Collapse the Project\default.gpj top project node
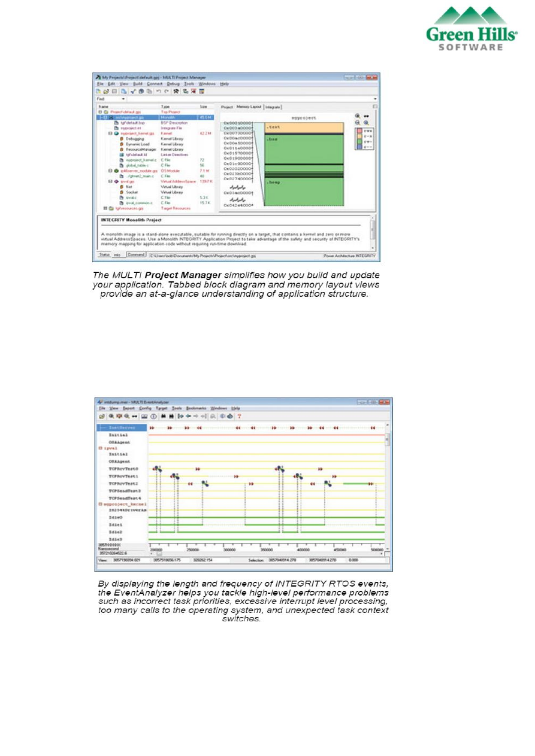Viewport: 535px width, 756px height. click(x=100, y=111)
